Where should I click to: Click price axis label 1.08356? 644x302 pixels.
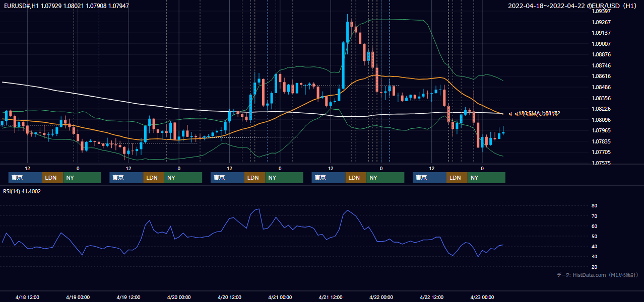coord(601,98)
